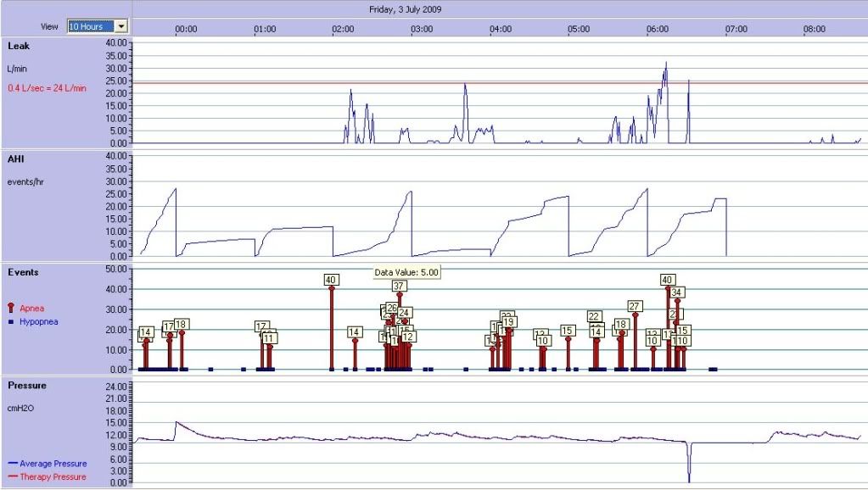
Task: Select the apnea event labeled 34
Action: [x=676, y=292]
